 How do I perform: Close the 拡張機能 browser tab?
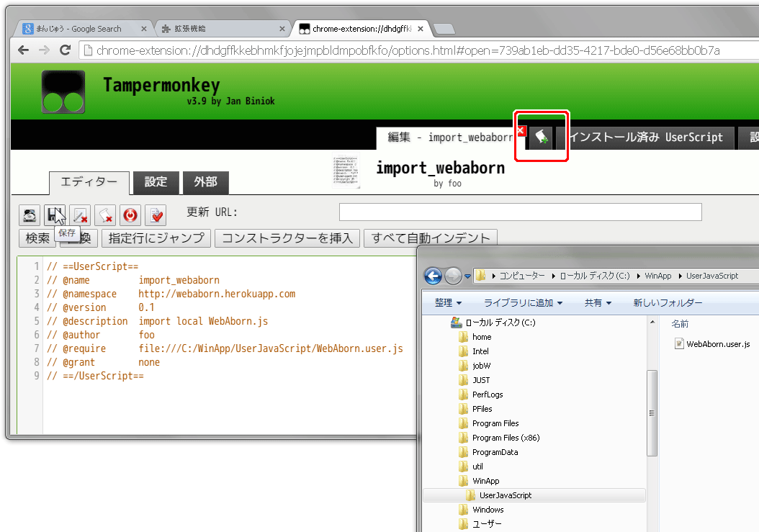tap(282, 29)
